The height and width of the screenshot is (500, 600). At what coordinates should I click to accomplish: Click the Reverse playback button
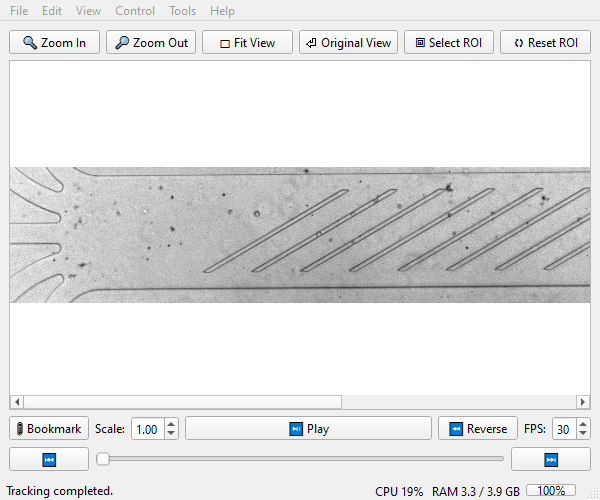478,428
